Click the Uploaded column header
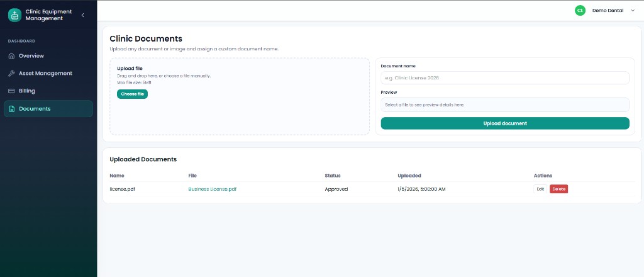Viewport: 644px width, 277px height. click(409, 176)
